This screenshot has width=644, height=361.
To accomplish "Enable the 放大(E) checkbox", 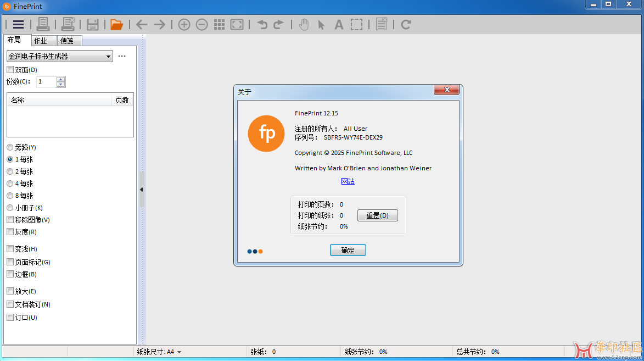I will (x=10, y=291).
